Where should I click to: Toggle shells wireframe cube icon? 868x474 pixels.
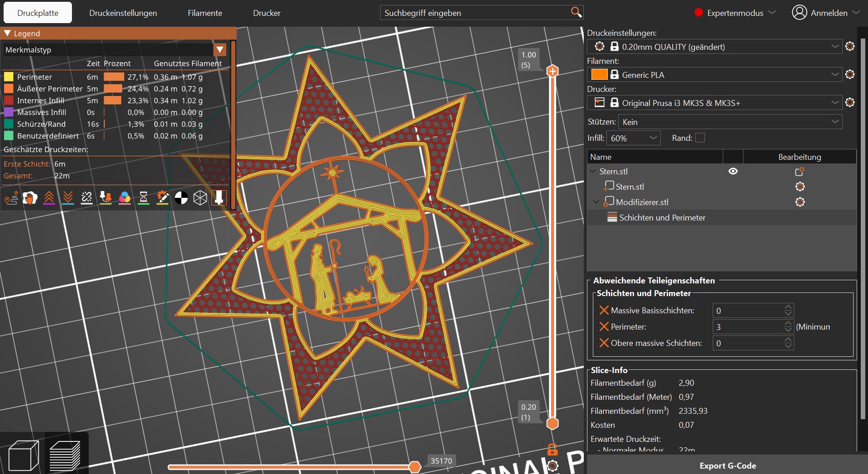pyautogui.click(x=200, y=198)
